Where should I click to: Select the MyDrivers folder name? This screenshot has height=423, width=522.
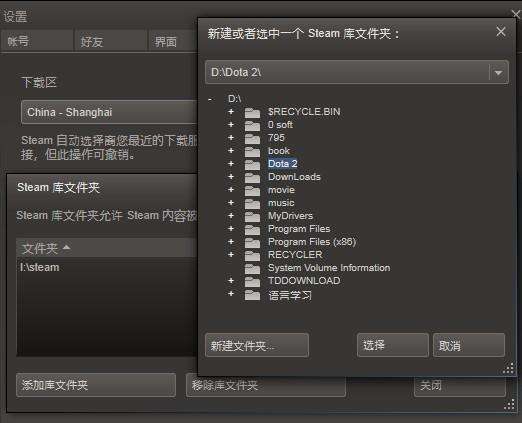(x=290, y=216)
